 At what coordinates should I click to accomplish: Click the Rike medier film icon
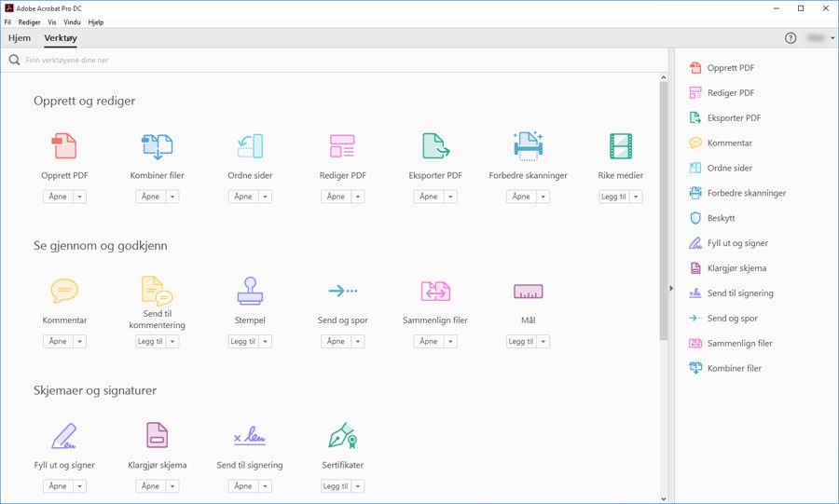click(621, 146)
